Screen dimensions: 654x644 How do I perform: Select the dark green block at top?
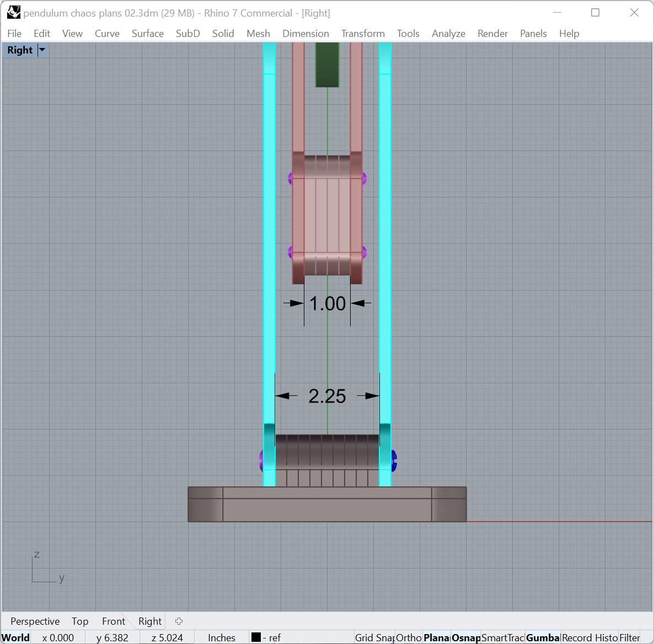[327, 65]
